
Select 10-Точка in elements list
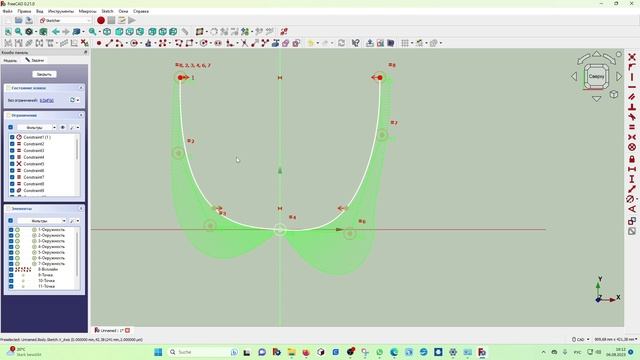coord(46,281)
